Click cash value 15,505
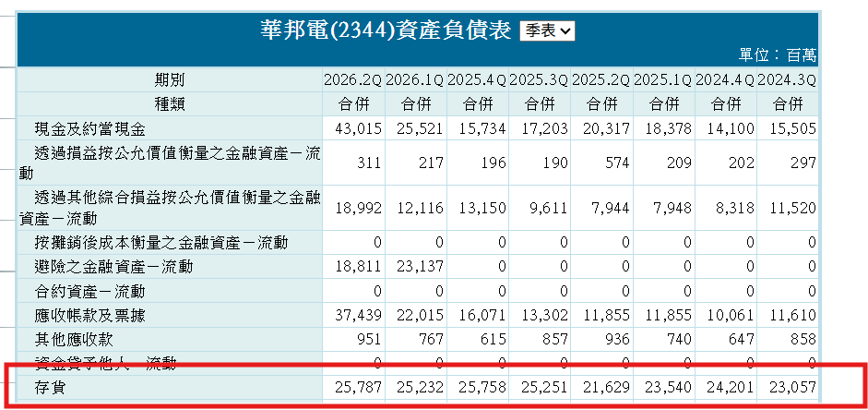The height and width of the screenshot is (410, 868). click(x=792, y=129)
